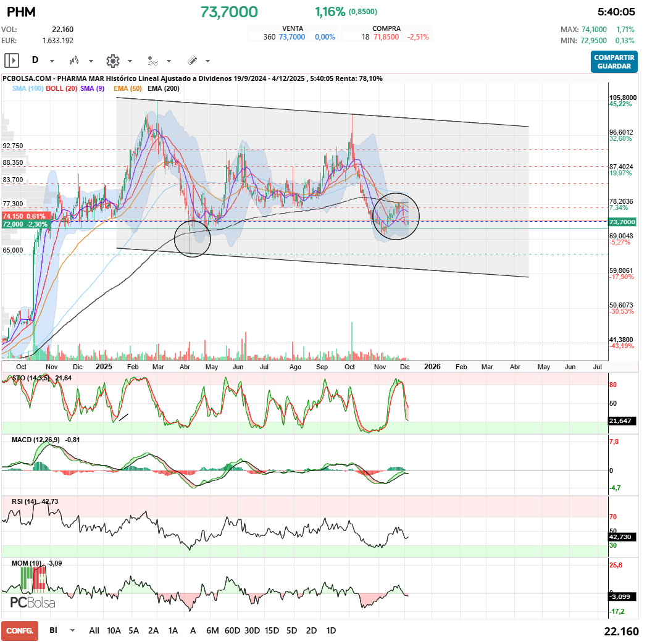This screenshot has width=647, height=644.
Task: Click the COMPRA price 71,8500
Action: pos(386,36)
